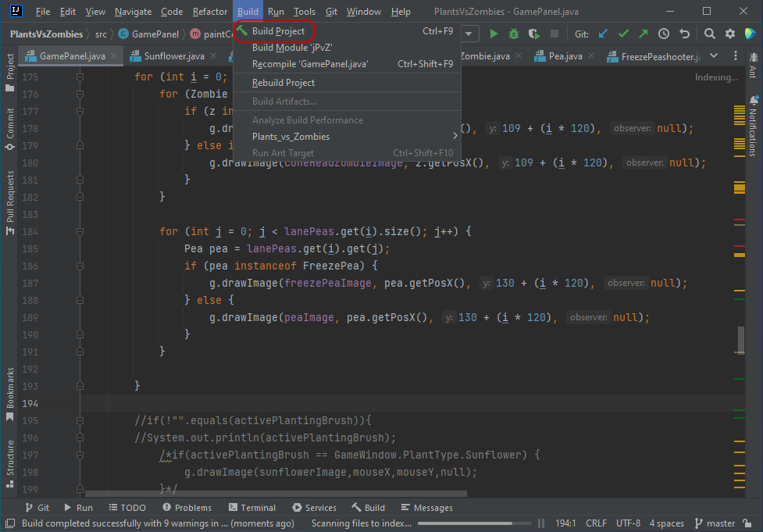
Task: Click the stop square icon
Action: 554,34
